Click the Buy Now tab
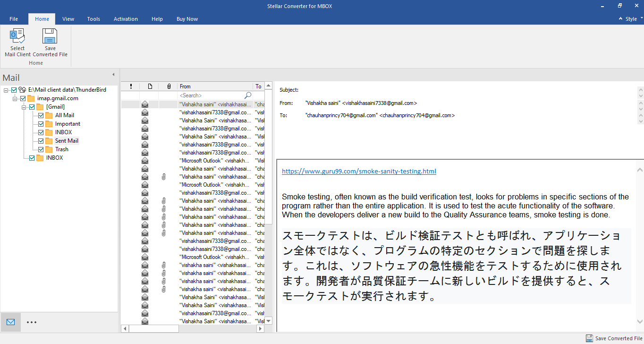This screenshot has width=644, height=344. [x=187, y=19]
